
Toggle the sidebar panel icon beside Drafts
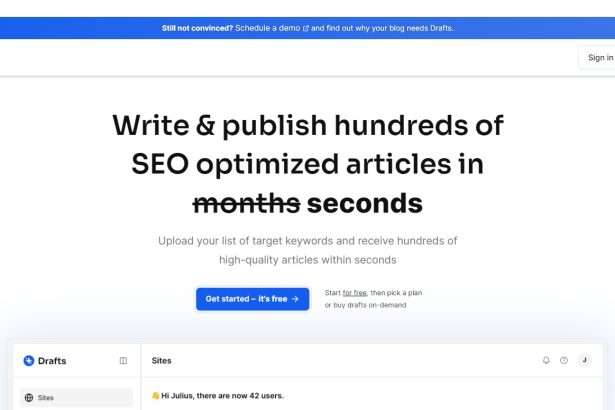(x=123, y=360)
